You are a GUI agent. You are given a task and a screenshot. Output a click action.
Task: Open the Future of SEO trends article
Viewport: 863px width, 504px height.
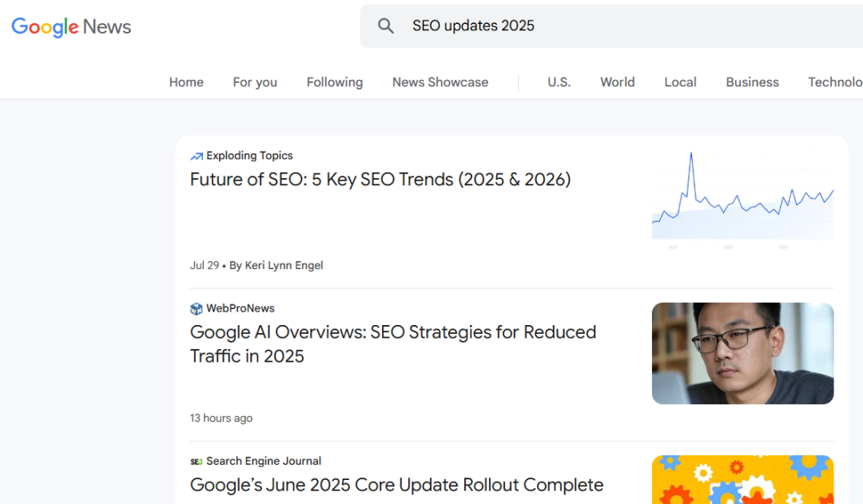click(380, 179)
